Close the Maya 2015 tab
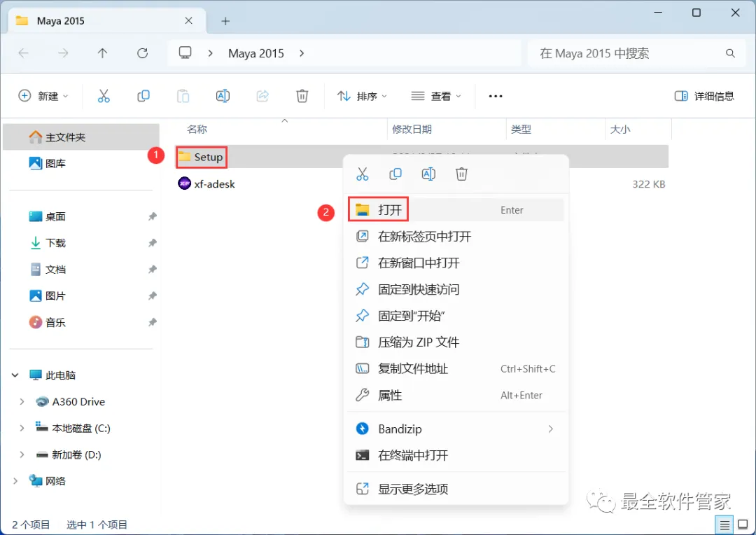 click(x=188, y=21)
